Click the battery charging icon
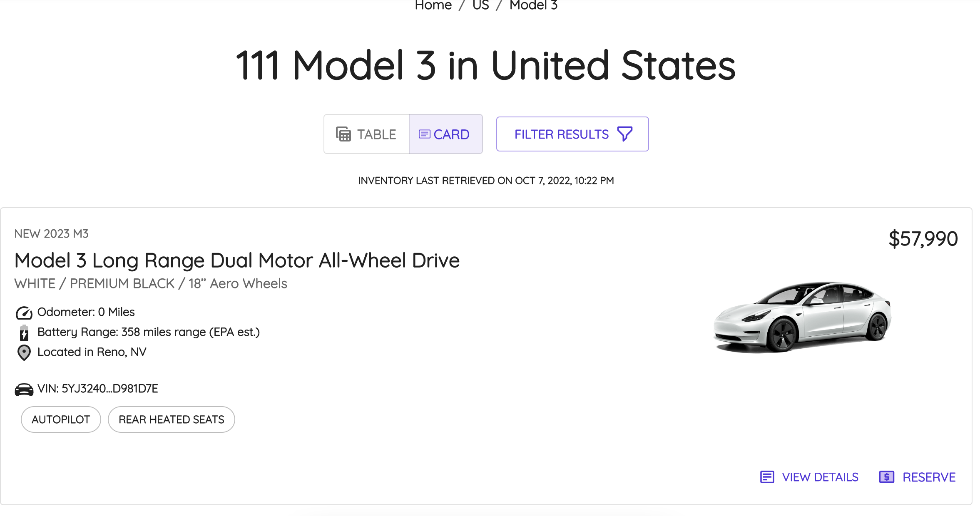The width and height of the screenshot is (980, 516). tap(24, 333)
